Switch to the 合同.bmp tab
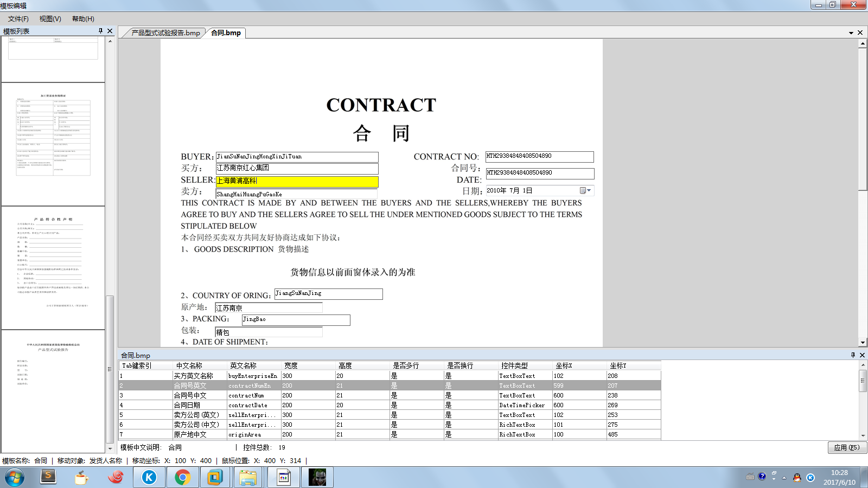Image resolution: width=868 pixels, height=488 pixels. click(x=226, y=33)
